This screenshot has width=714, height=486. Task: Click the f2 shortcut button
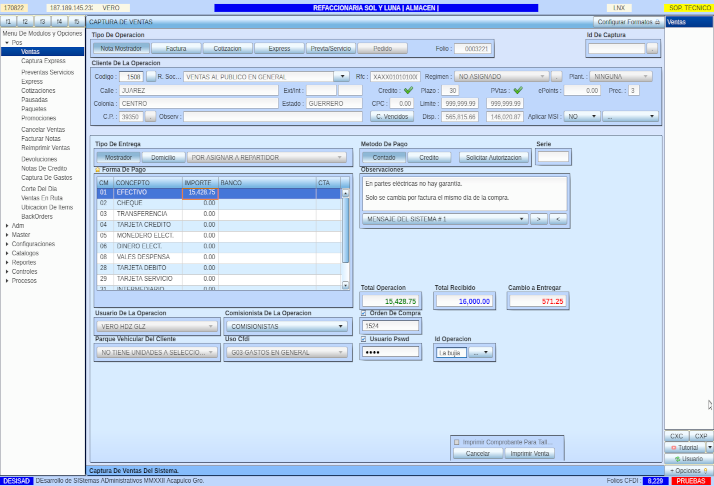point(25,21)
